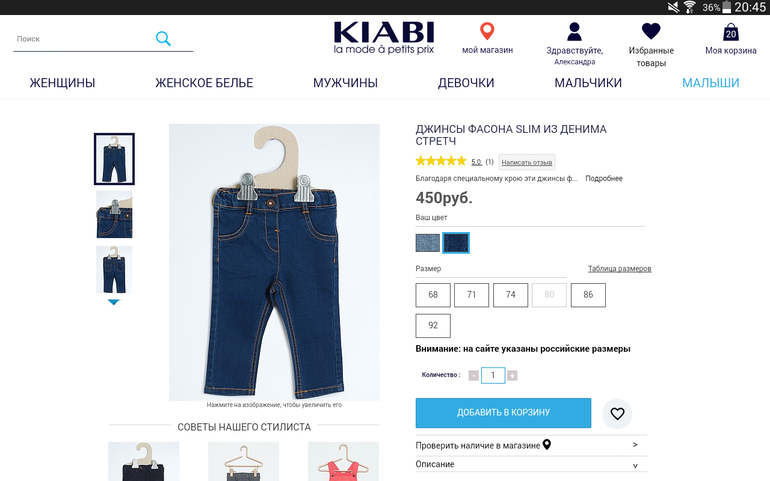This screenshot has width=770, height=481.
Task: Open the МАЛЬЧИКИ menu
Action: coord(588,83)
